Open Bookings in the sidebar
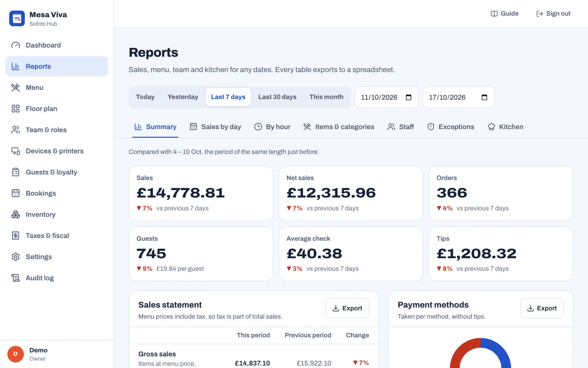Image resolution: width=588 pixels, height=368 pixels. tap(57, 193)
